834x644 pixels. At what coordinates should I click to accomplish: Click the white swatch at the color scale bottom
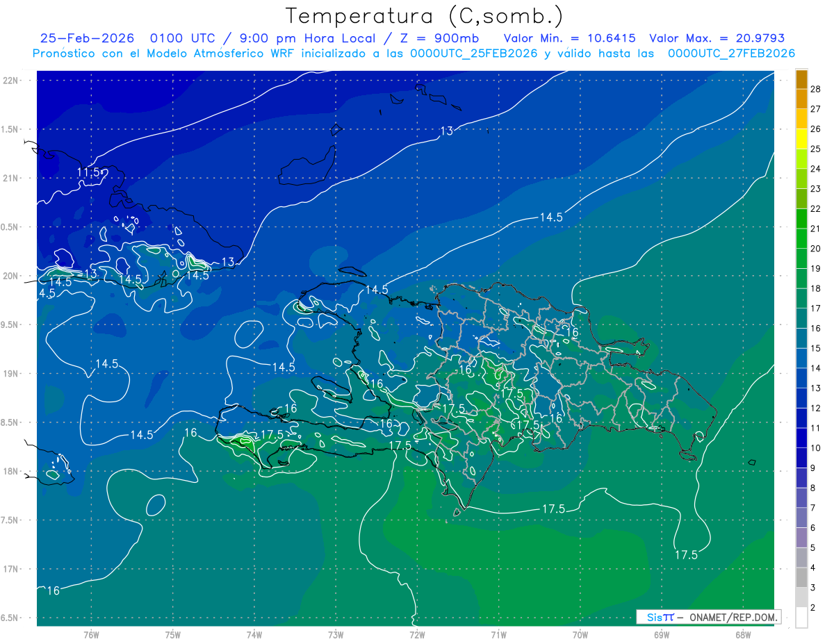801,618
